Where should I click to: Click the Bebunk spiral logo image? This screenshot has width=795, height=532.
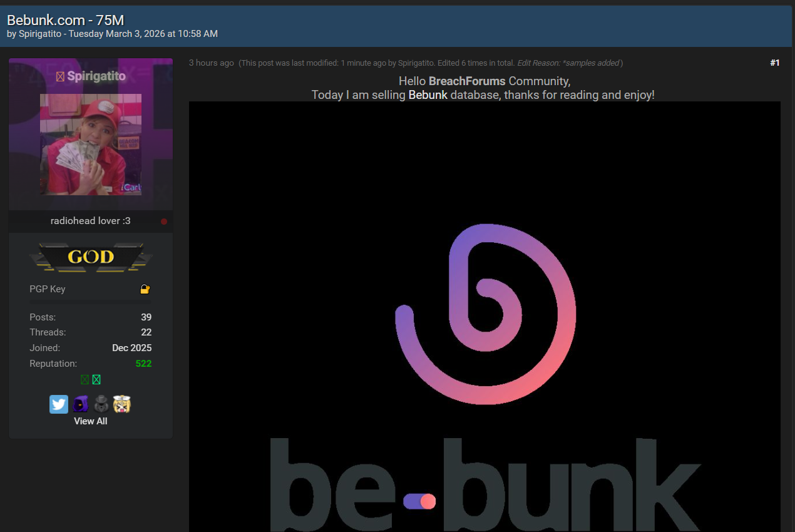pyautogui.click(x=485, y=314)
